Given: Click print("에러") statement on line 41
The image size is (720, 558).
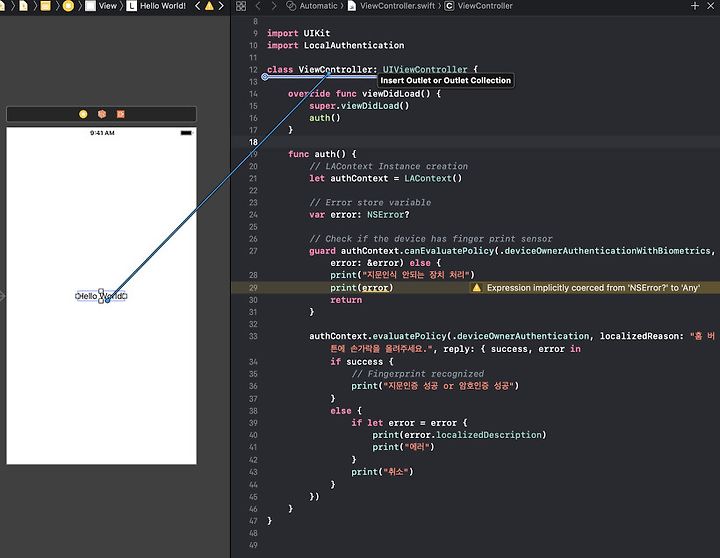Looking at the screenshot, I should [x=403, y=447].
